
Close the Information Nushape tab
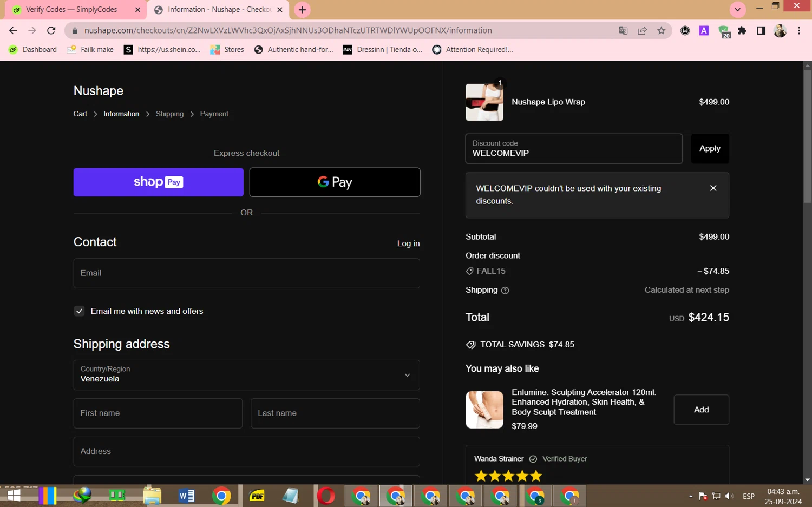pos(280,10)
